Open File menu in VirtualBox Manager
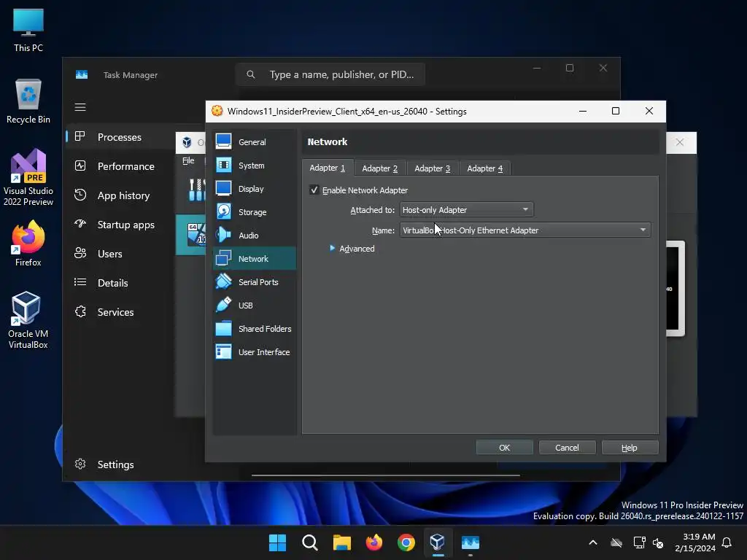747x560 pixels. (188, 161)
